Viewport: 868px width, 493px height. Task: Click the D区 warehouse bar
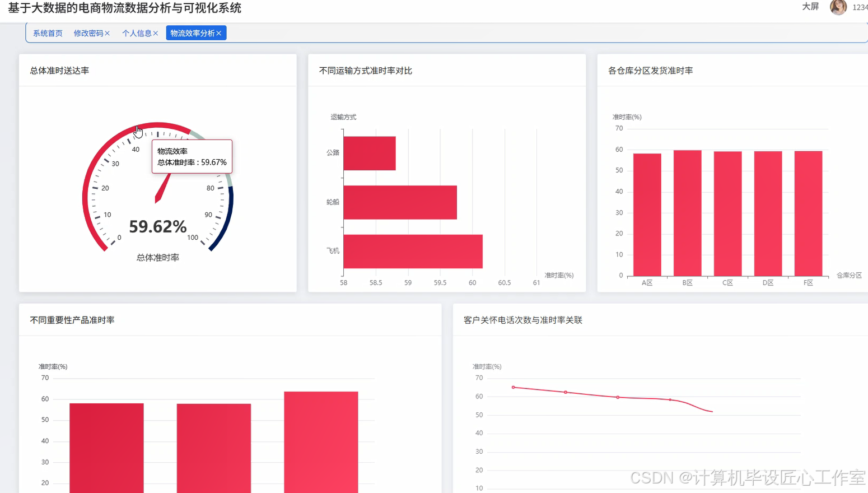click(x=768, y=214)
